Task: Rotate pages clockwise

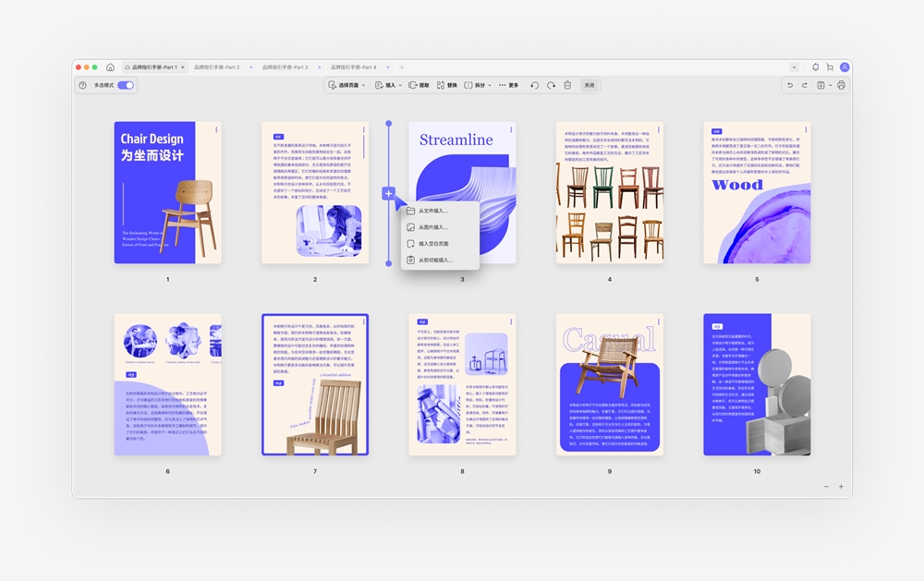Action: [551, 85]
